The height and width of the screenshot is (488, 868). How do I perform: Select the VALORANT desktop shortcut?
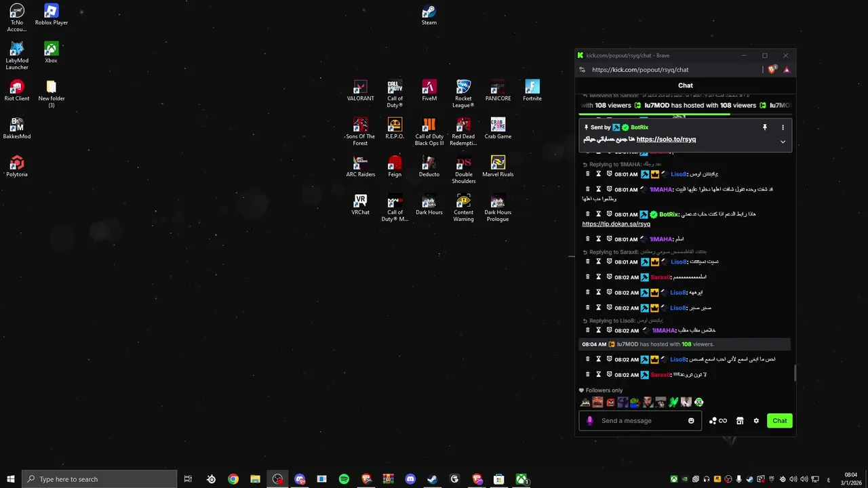coord(360,91)
